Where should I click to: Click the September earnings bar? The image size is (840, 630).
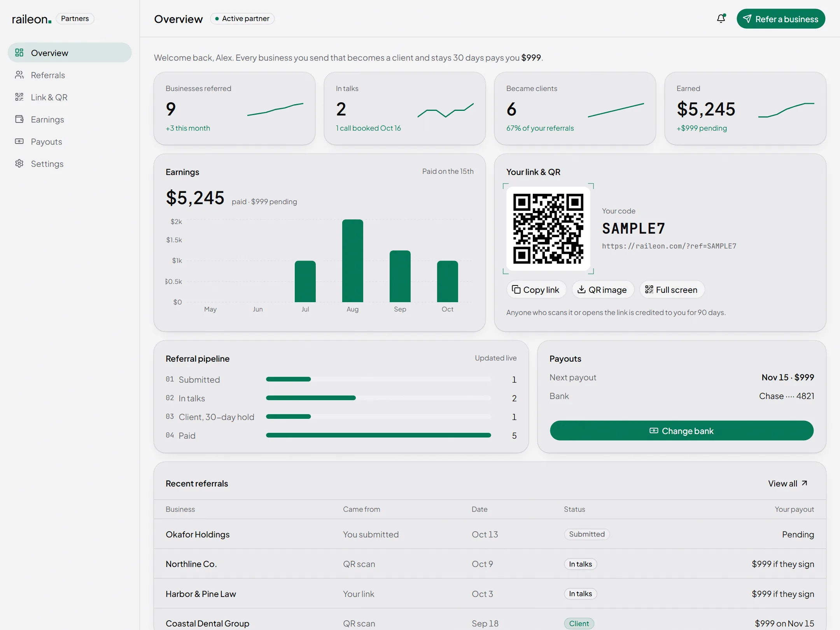400,276
